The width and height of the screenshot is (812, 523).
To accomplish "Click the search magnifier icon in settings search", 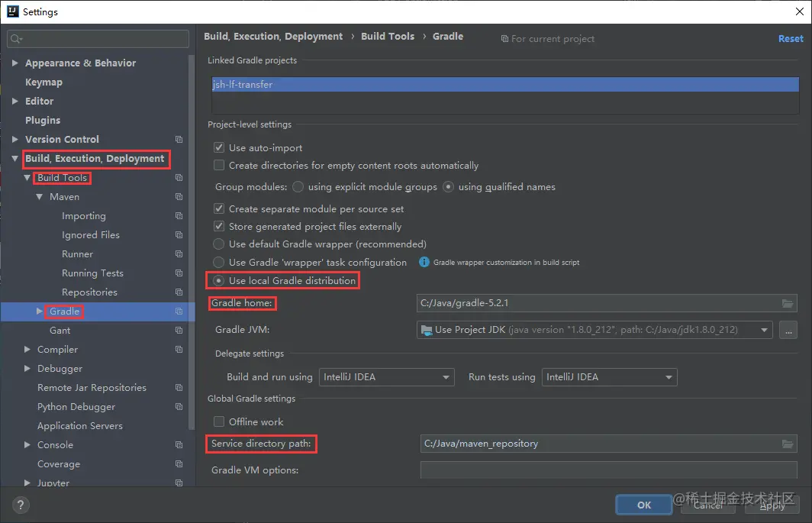I will click(x=16, y=39).
